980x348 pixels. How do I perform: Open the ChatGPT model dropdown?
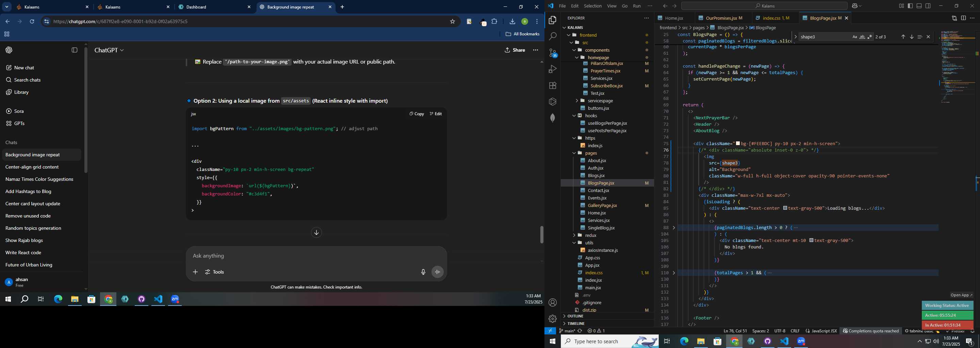(x=109, y=50)
